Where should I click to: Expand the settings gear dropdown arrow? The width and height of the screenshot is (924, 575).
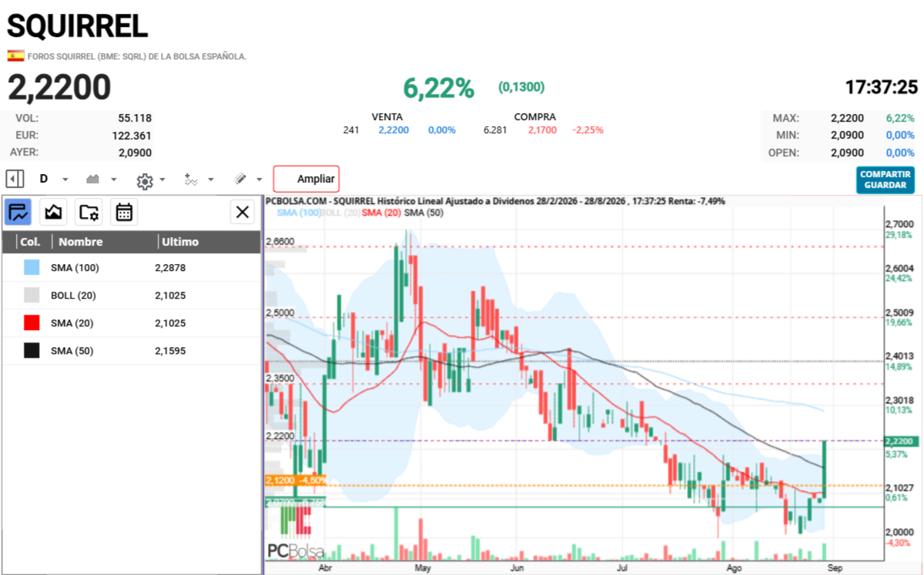pos(162,181)
